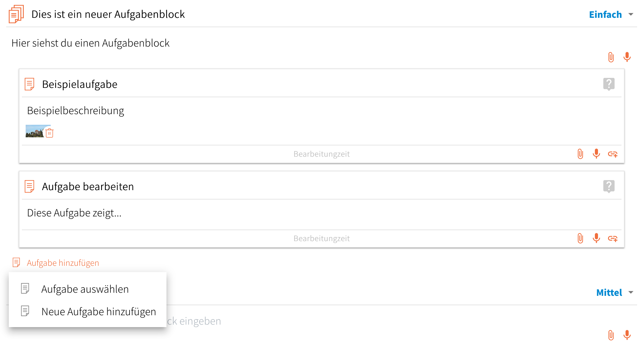The width and height of the screenshot is (644, 344).
Task: Open help icon for Aufgabe bearbeiten
Action: 609,186
